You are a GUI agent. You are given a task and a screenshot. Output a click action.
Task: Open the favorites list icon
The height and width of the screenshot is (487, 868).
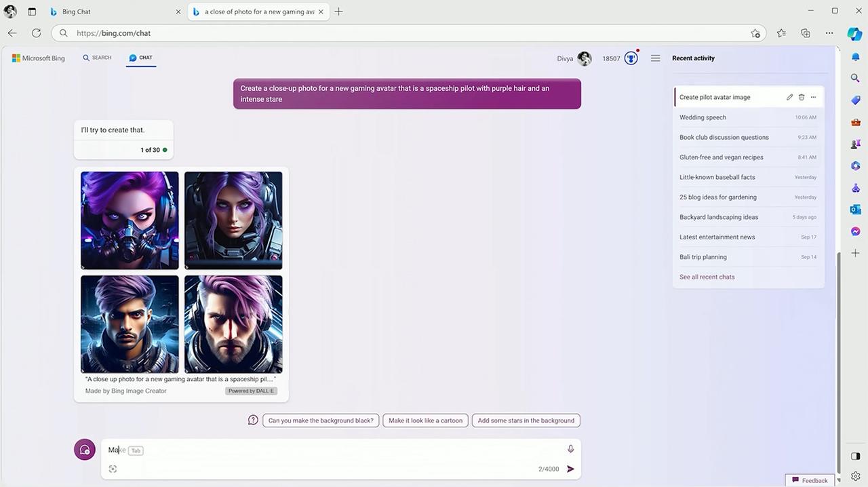(x=781, y=33)
